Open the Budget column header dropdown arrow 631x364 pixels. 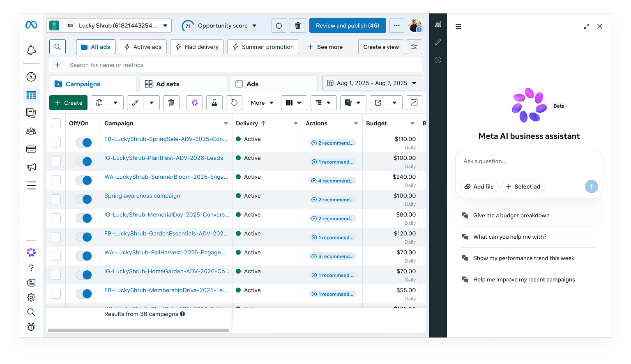point(412,123)
